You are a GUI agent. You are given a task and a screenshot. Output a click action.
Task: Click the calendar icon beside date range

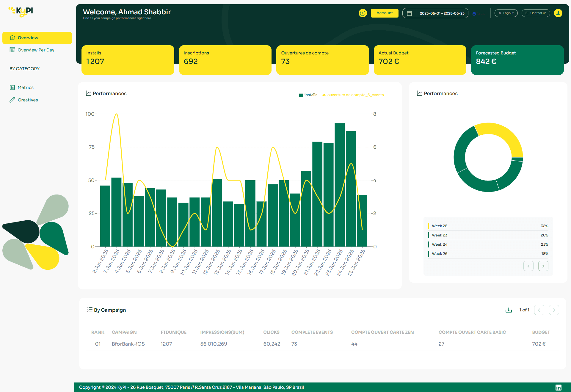coord(409,13)
